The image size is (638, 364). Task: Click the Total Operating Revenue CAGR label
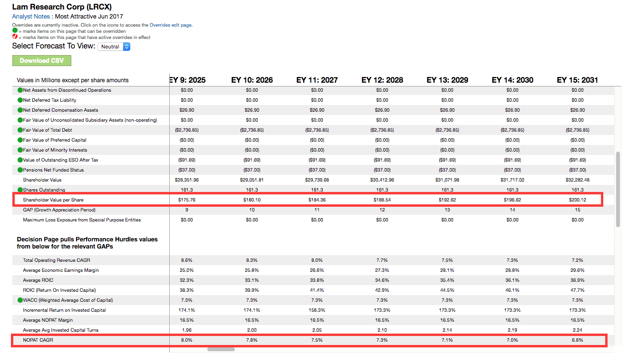pos(57,260)
